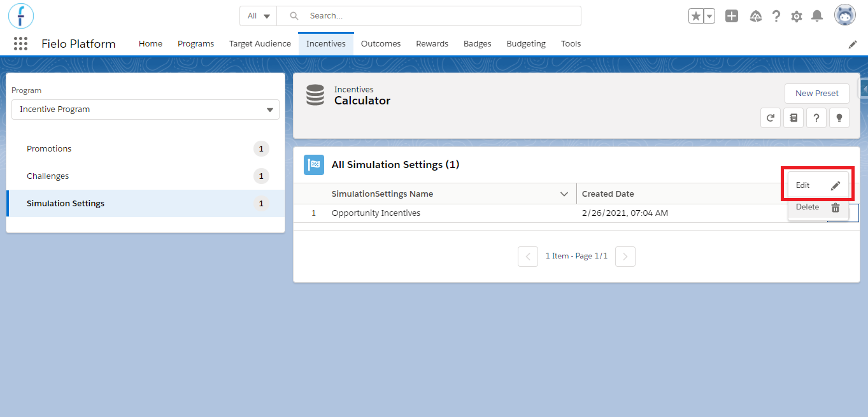Open the Incentives tab

pyautogui.click(x=325, y=44)
